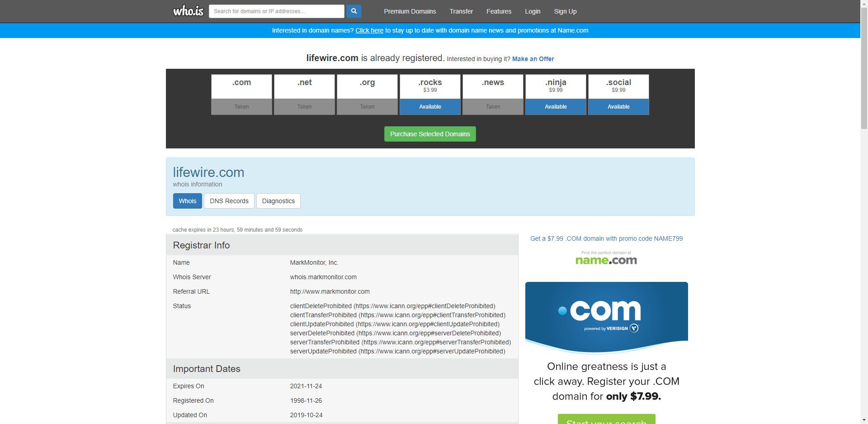Switch to the DNS Records tab
868x424 pixels.
(x=229, y=201)
